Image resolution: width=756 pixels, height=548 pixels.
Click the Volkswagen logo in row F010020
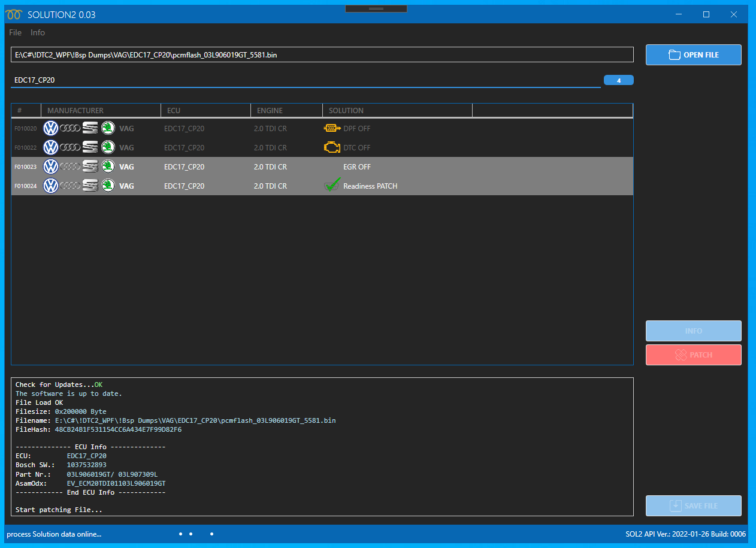pyautogui.click(x=51, y=128)
